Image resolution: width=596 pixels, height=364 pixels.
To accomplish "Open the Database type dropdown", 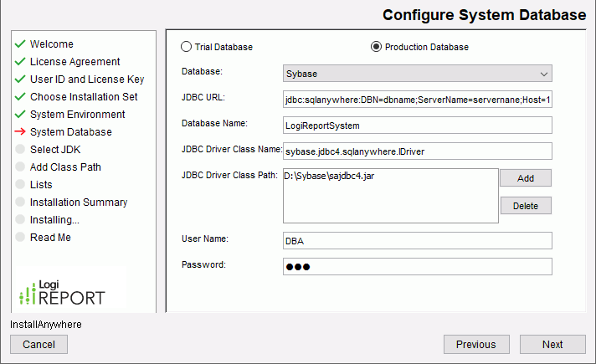I will (x=418, y=74).
